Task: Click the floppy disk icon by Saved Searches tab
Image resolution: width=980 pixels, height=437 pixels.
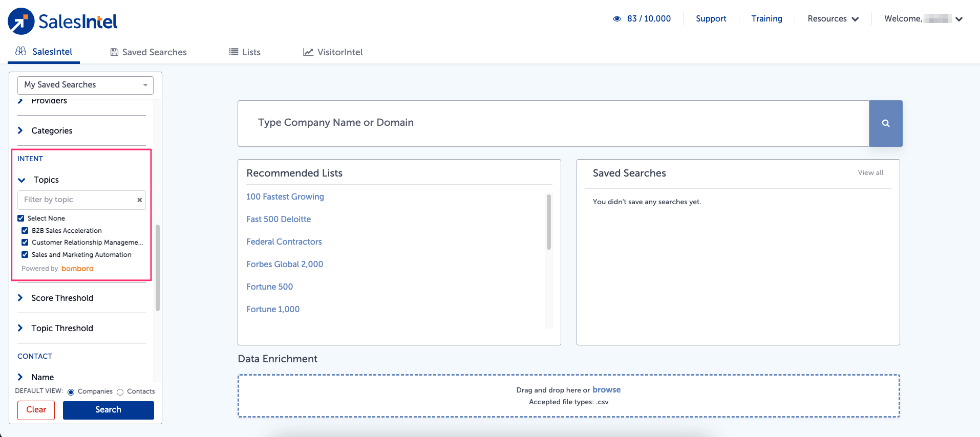Action: tap(115, 52)
